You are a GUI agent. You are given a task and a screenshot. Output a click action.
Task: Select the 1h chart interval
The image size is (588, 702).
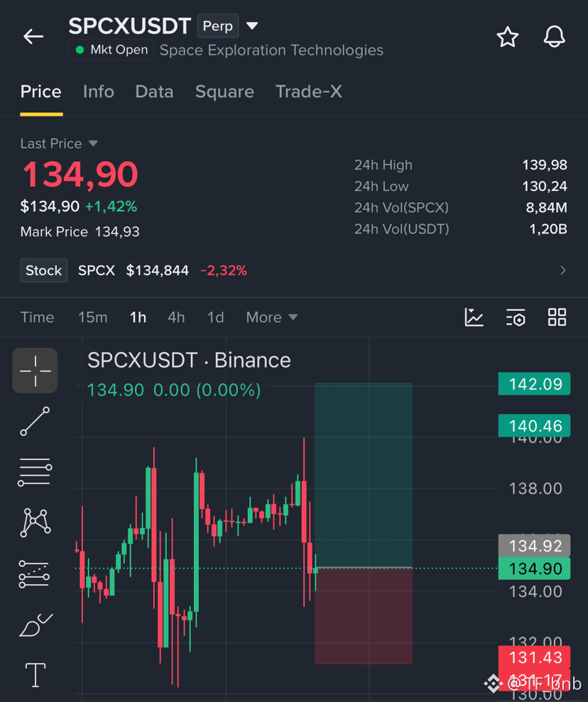[x=138, y=317]
